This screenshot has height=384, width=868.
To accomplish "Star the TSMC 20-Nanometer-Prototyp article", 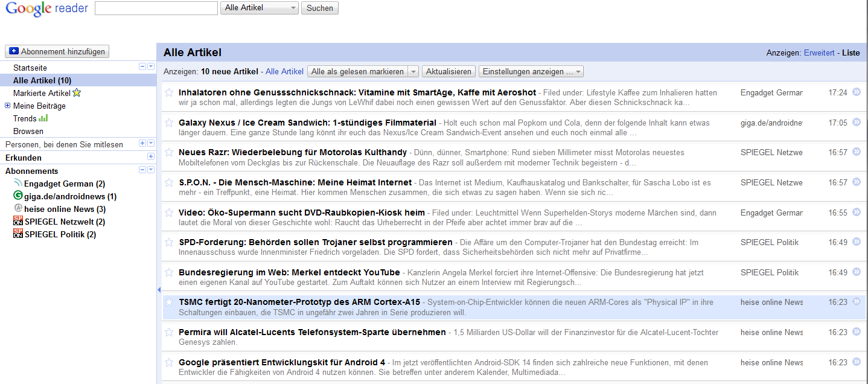I will click(169, 302).
